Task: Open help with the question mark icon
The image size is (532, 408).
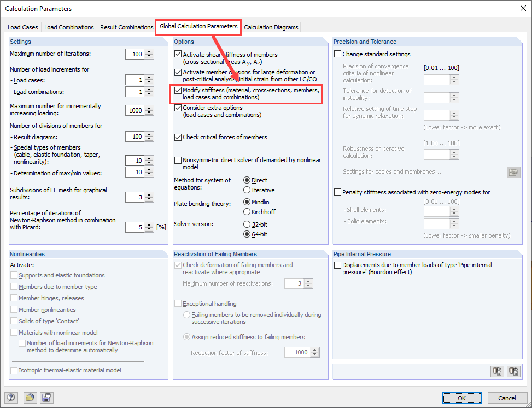Action: point(11,398)
